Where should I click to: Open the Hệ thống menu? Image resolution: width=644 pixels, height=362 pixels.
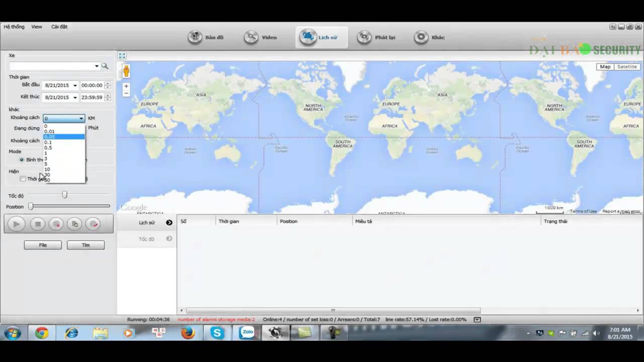click(14, 27)
